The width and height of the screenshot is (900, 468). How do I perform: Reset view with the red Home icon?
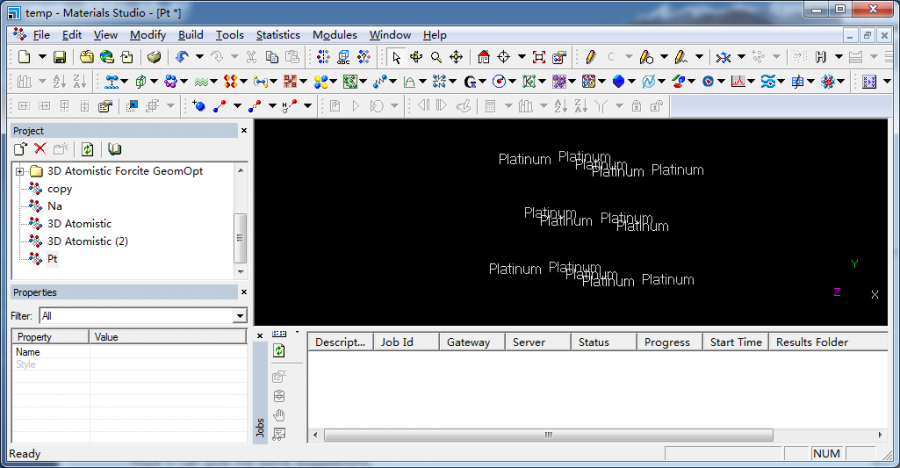tap(483, 57)
